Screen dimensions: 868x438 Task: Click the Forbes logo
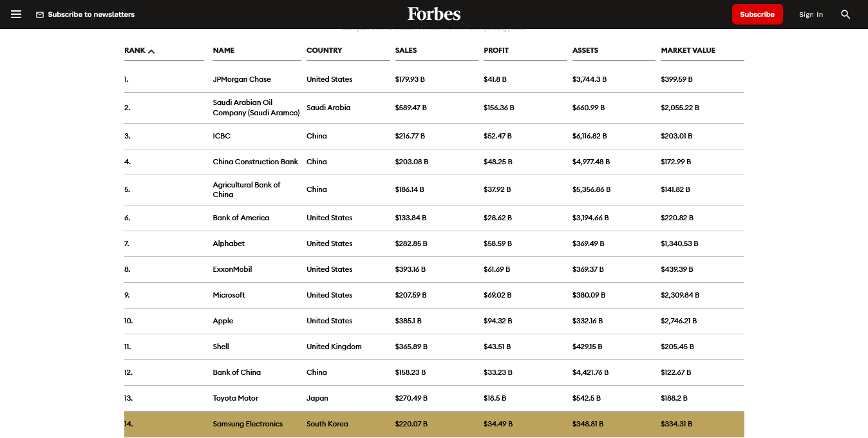(x=434, y=14)
